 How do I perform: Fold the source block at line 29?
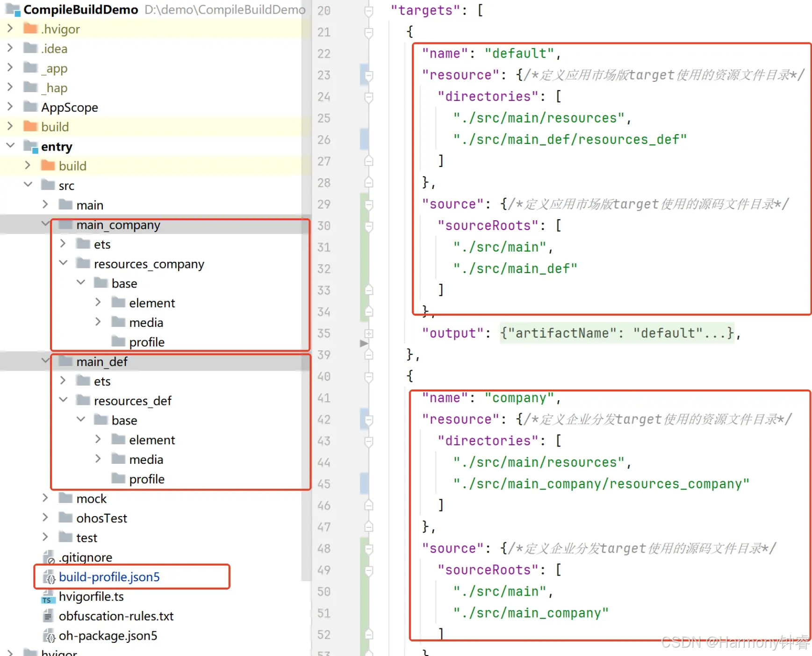368,204
